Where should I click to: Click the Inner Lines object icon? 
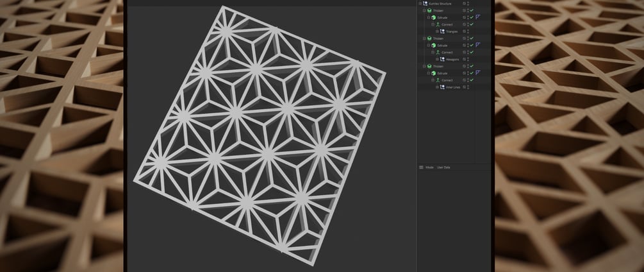point(442,87)
